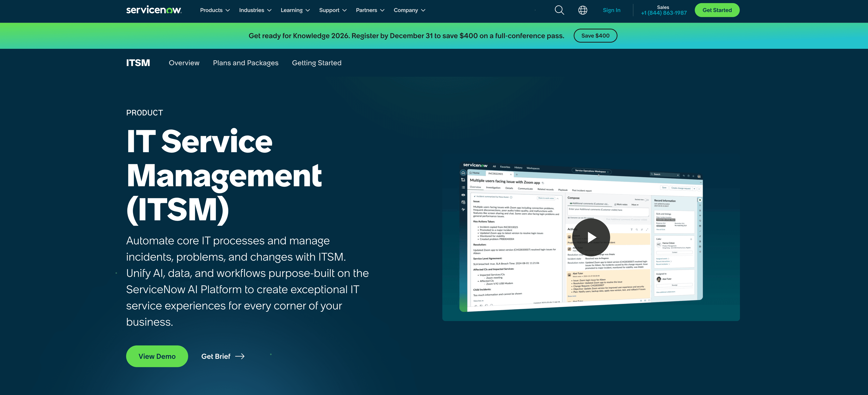Expand the Learning menu

(295, 10)
